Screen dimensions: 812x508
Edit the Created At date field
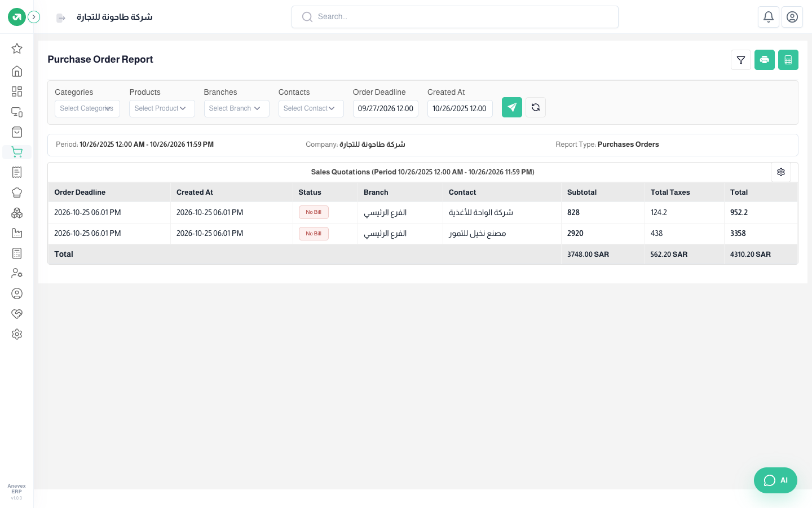460,108
